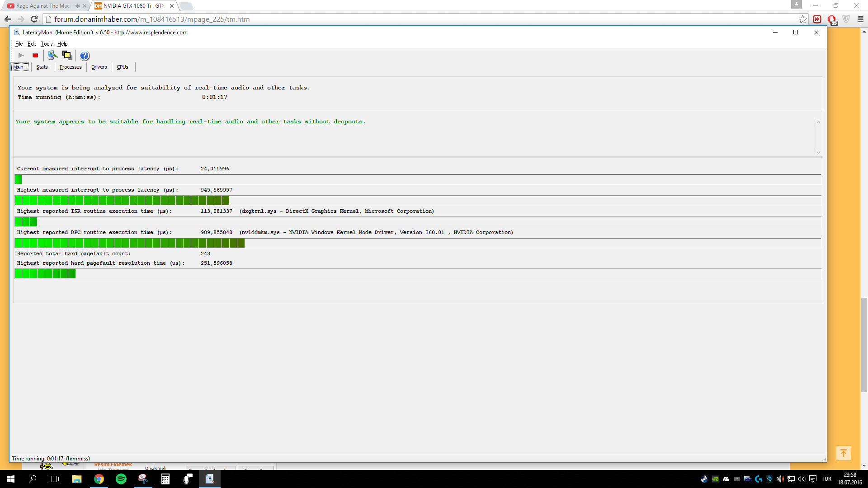This screenshot has height=488, width=868.
Task: Close the Rage Against The Machine browser tab
Action: [x=85, y=6]
